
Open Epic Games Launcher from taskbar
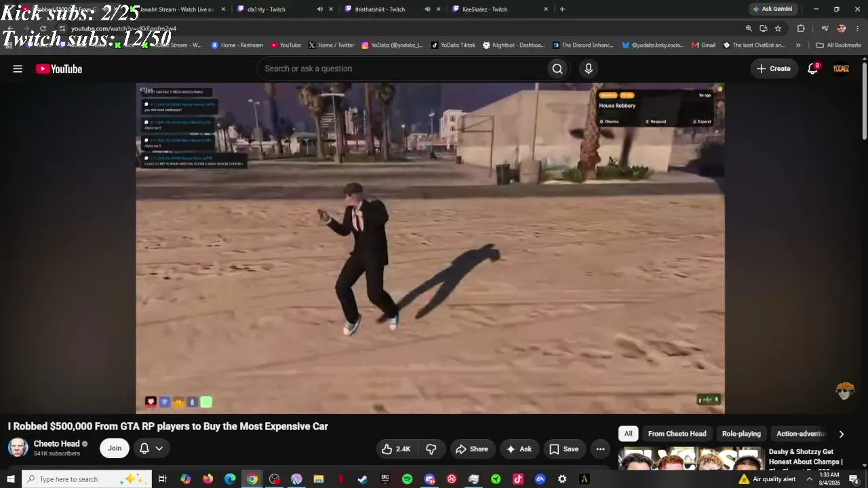[x=385, y=479]
